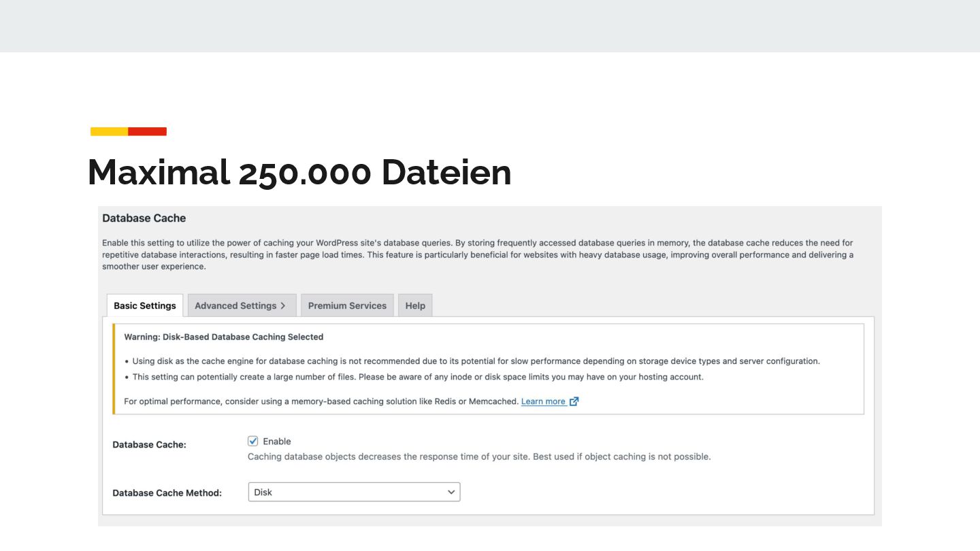Open the Database Cache Method dropdown showing Disk
The height and width of the screenshot is (551, 980).
(354, 492)
